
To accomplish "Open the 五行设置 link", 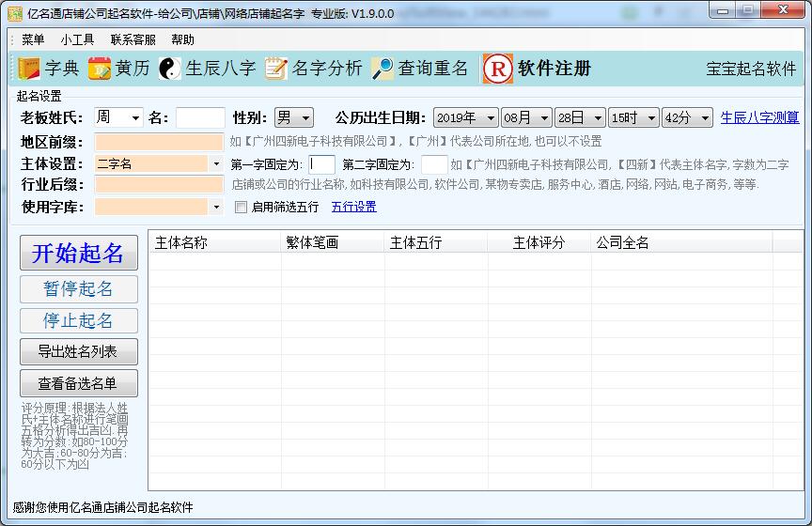I will (x=353, y=207).
